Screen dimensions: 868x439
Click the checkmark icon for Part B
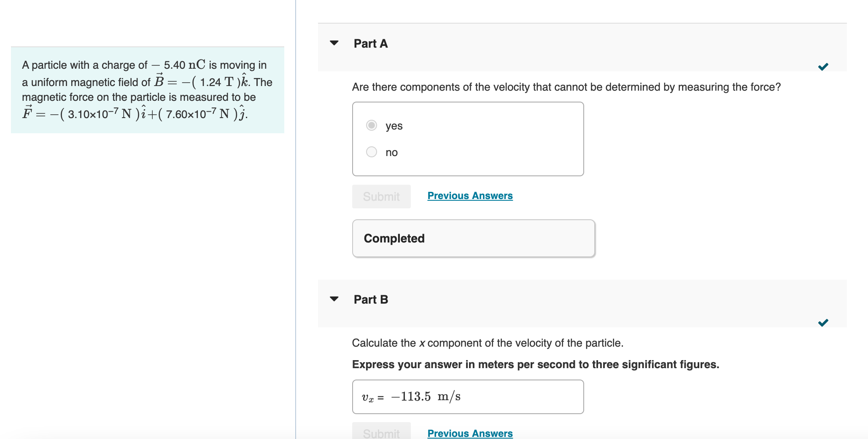[823, 323]
